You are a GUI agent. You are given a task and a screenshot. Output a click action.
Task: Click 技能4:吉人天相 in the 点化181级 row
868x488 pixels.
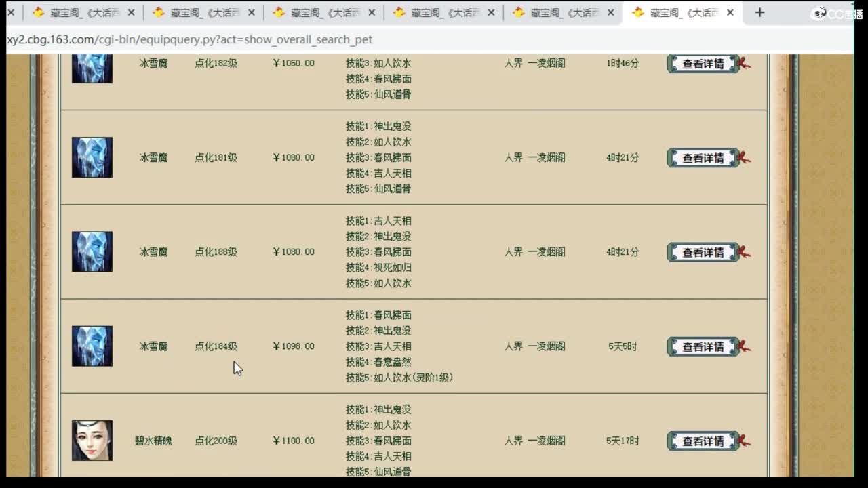coord(378,173)
